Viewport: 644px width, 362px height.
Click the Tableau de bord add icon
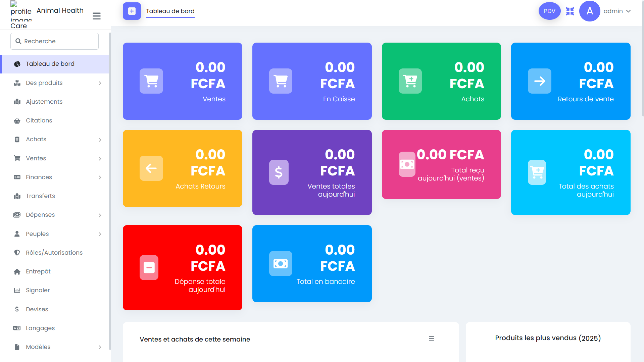[x=132, y=11]
